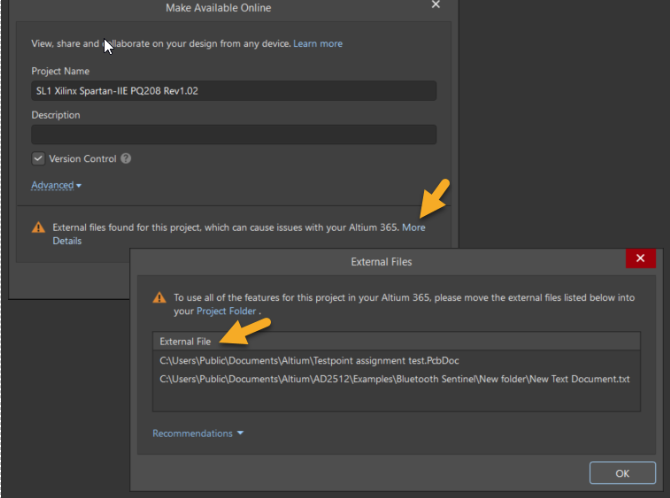The height and width of the screenshot is (498, 670).
Task: Open the More Details link
Action: pos(414,227)
